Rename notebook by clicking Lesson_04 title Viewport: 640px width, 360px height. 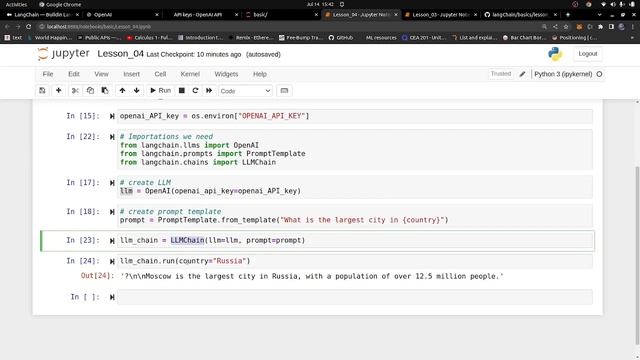[x=120, y=54]
